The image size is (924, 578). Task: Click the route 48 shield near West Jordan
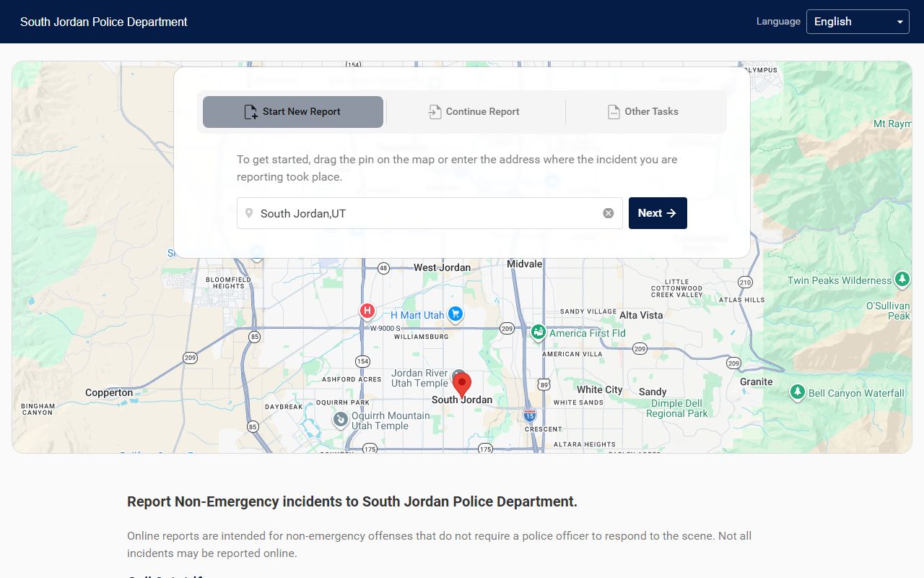coord(383,268)
